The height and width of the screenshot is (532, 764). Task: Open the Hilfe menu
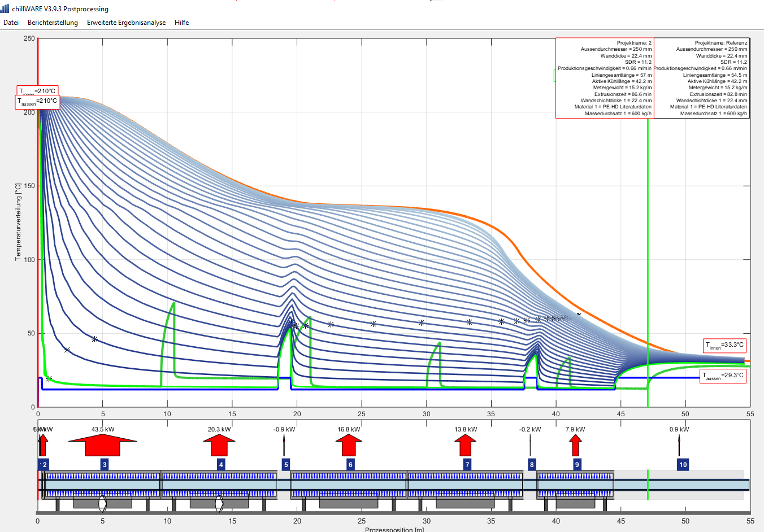point(181,23)
